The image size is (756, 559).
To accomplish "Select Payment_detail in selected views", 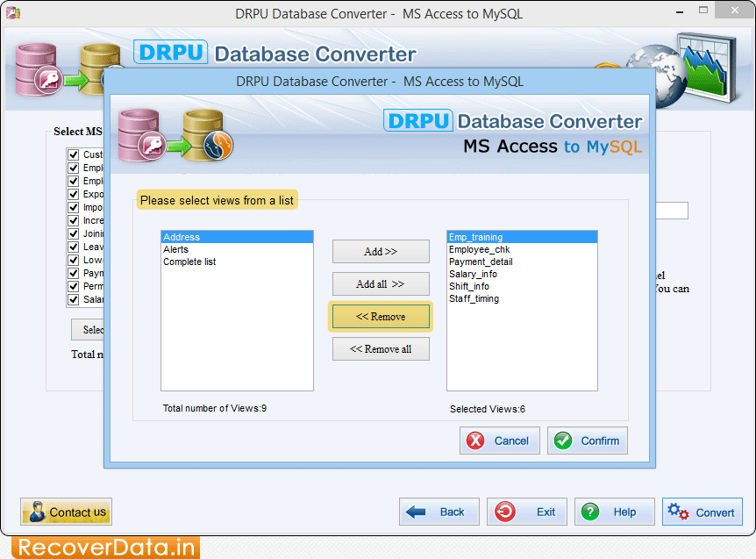I will click(x=522, y=262).
